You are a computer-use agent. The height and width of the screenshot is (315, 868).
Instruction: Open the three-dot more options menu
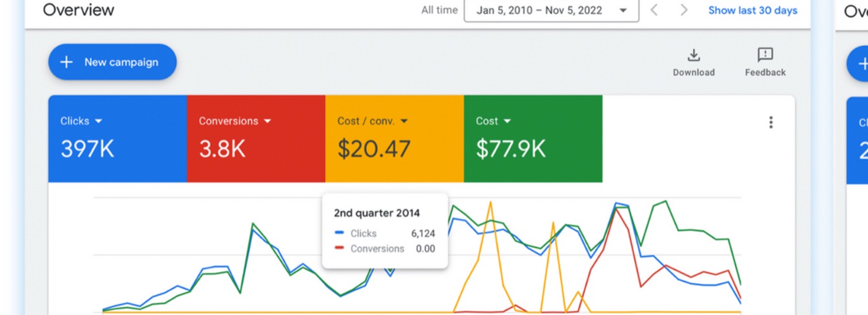tap(771, 122)
